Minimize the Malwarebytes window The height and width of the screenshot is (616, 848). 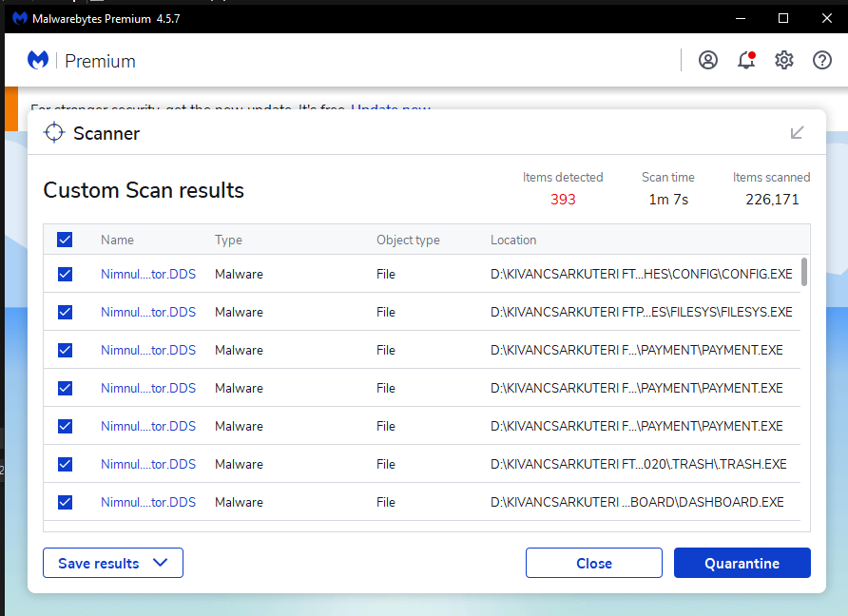point(741,18)
